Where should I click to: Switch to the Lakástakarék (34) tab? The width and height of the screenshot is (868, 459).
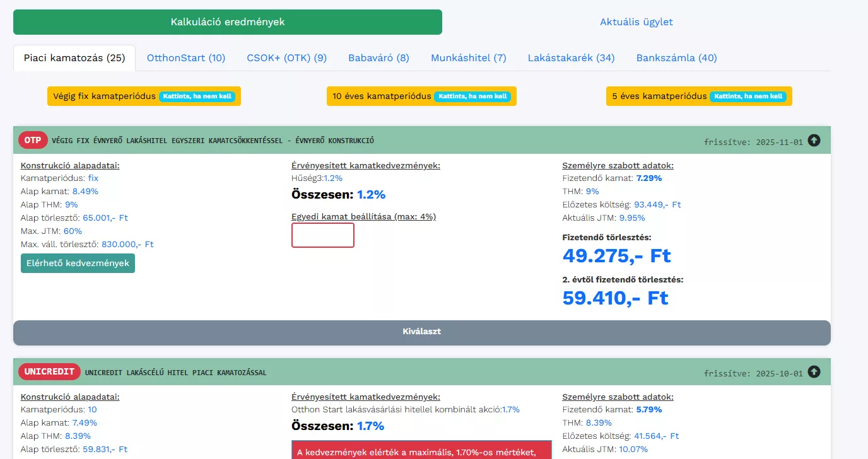click(x=571, y=58)
